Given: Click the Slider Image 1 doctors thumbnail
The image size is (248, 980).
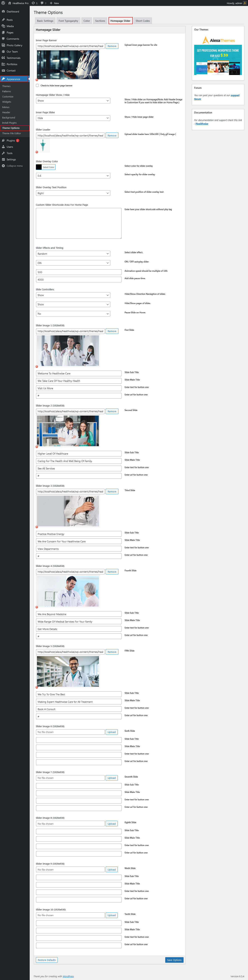Looking at the screenshot, I should coord(68,351).
